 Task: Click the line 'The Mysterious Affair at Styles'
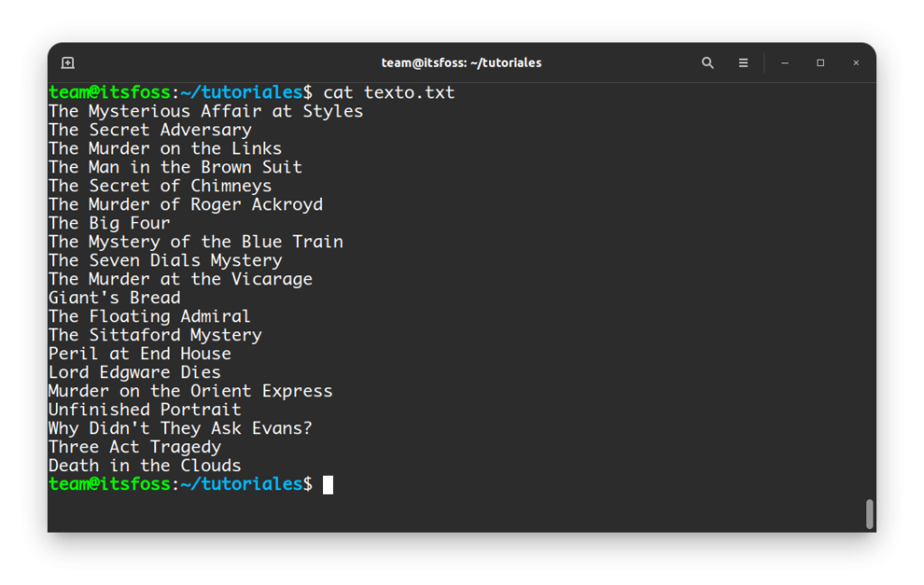click(x=206, y=111)
